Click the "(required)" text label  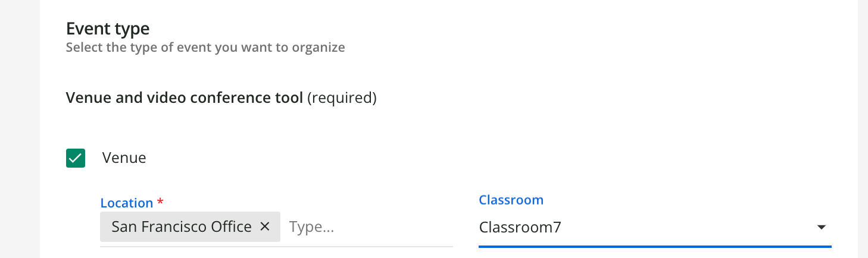[342, 97]
